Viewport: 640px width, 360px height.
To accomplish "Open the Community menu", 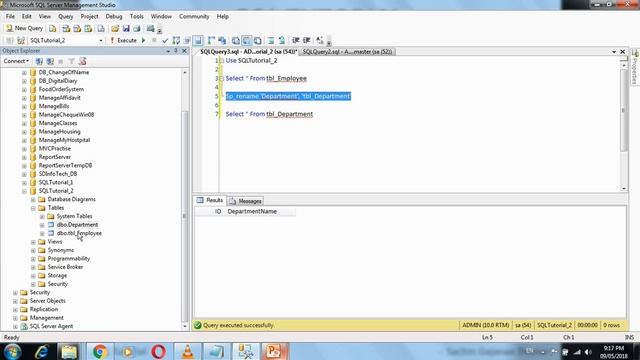I will pos(194,16).
